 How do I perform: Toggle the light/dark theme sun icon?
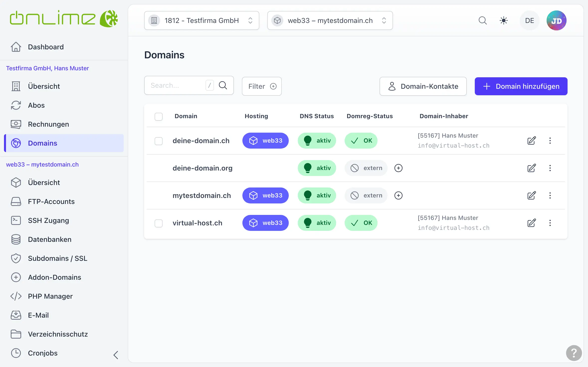coord(503,20)
